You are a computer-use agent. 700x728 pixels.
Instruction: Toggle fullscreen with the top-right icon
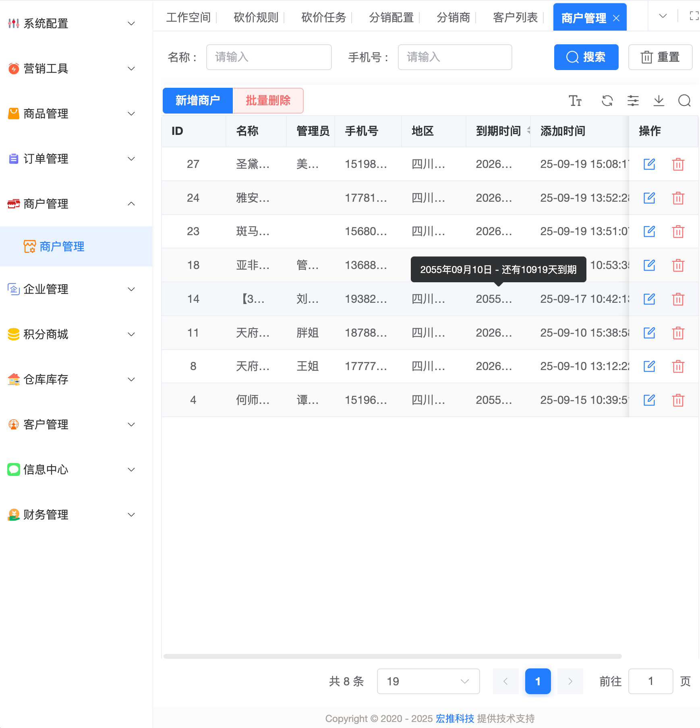pos(694,16)
